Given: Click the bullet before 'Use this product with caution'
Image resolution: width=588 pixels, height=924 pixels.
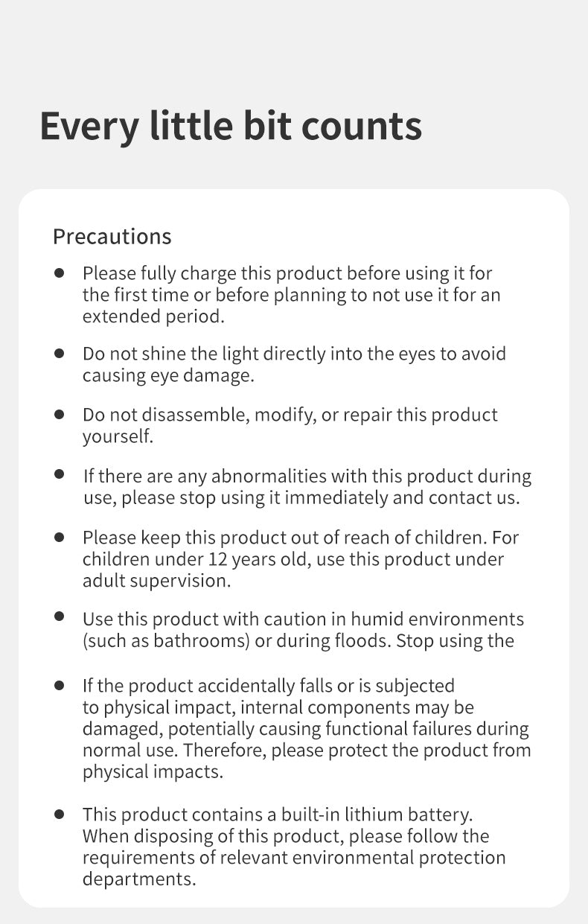Looking at the screenshot, I should (60, 617).
